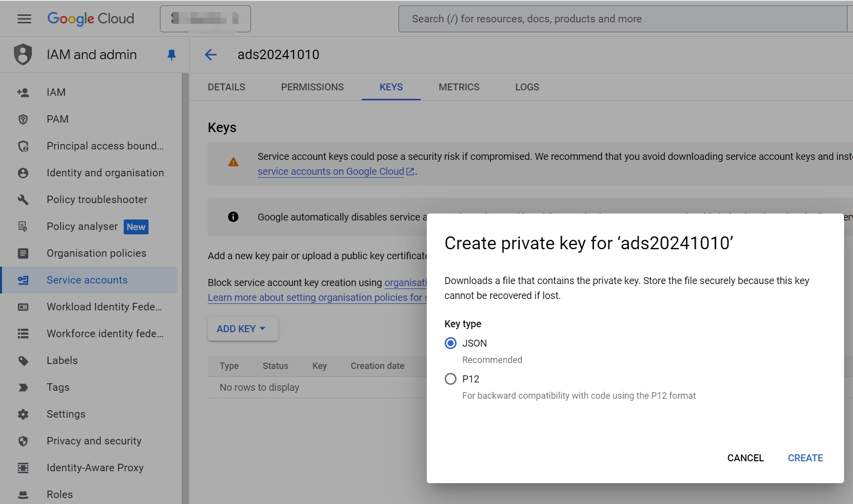Click CREATE to generate the key
Screen dimensions: 853x504
tap(804, 458)
